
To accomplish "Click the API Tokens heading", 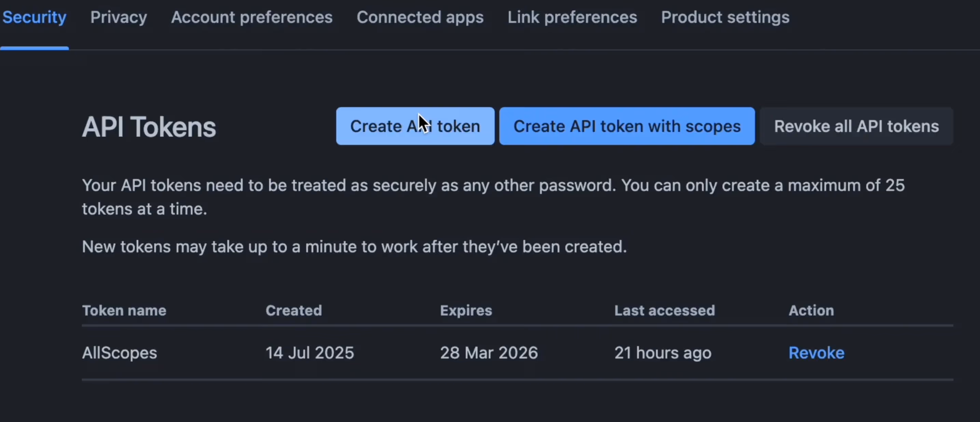I will click(149, 126).
